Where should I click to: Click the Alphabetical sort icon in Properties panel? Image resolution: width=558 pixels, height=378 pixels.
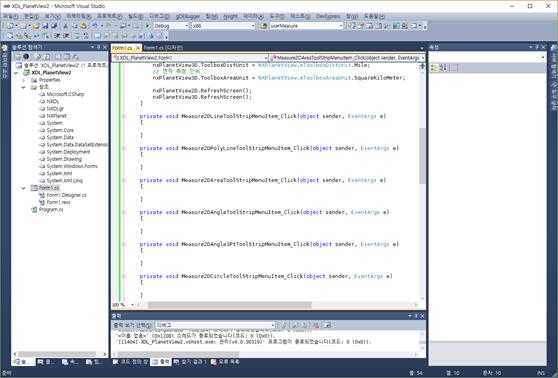click(x=443, y=67)
